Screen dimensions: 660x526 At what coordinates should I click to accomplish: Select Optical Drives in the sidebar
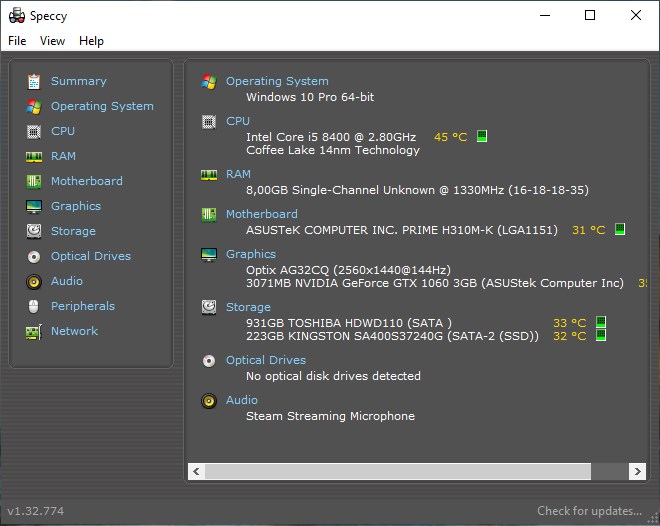(91, 256)
